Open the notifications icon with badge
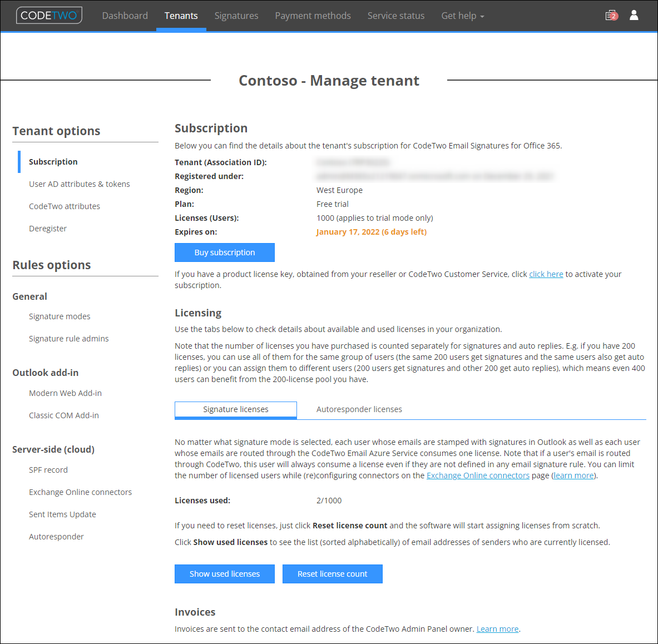This screenshot has width=658, height=644. pos(611,16)
